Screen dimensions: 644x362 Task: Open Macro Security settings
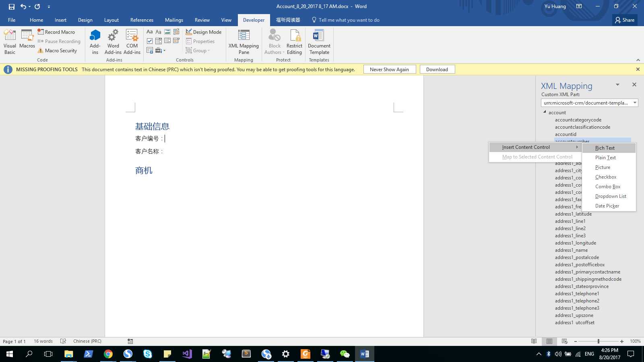(x=57, y=50)
